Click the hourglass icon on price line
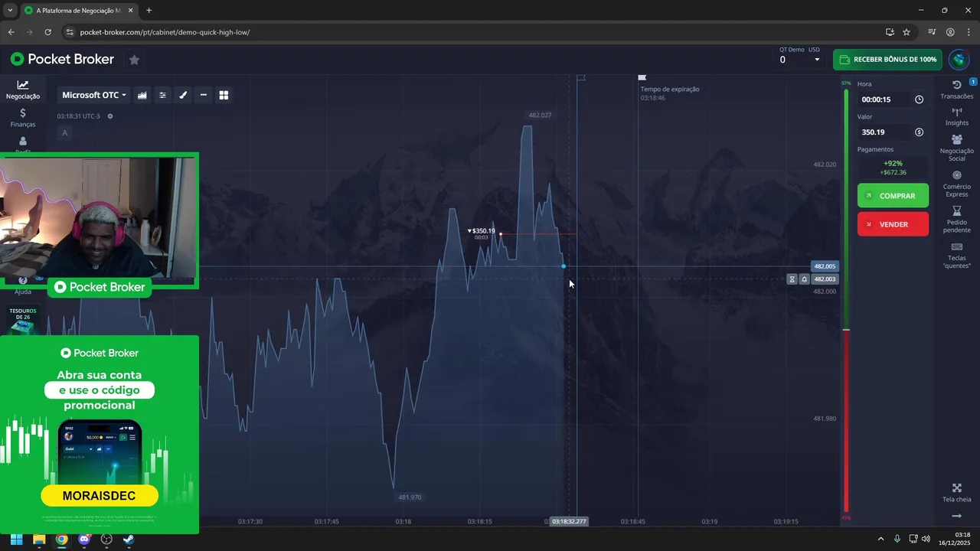Screen dimensions: 980x551 pos(792,279)
